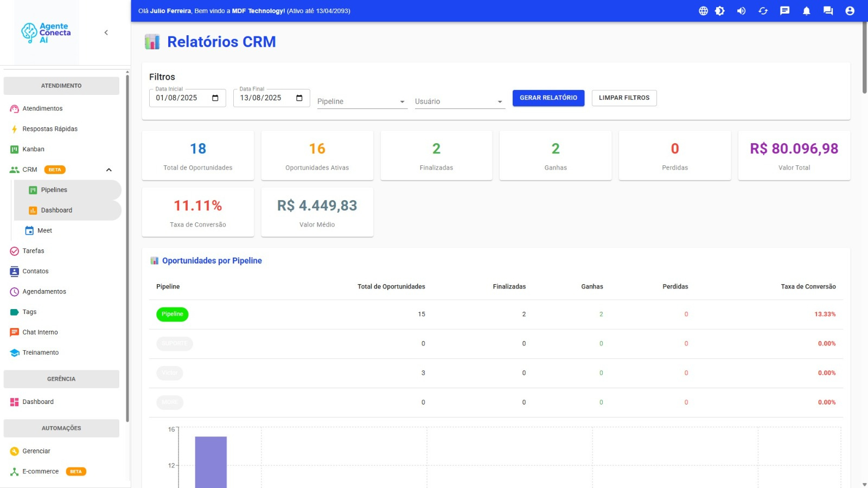The image size is (868, 488).
Task: Click the Agendamentos clock icon
Action: click(x=15, y=292)
